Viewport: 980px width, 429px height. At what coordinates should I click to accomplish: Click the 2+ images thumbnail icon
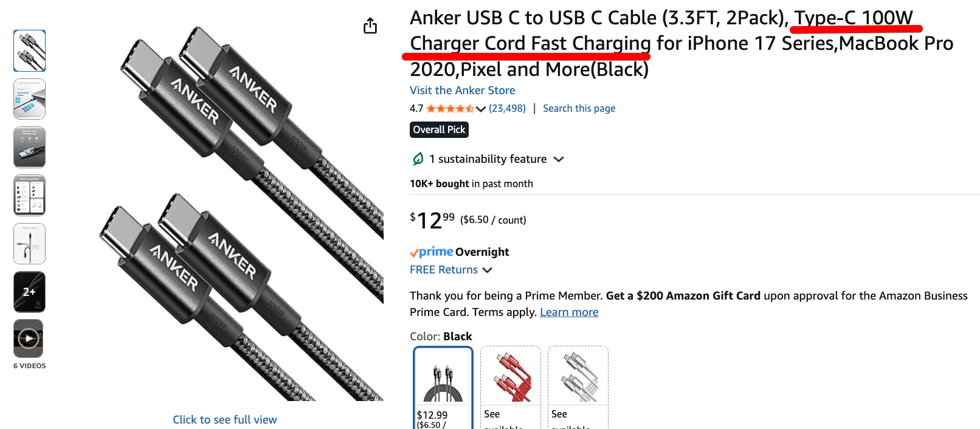click(29, 292)
